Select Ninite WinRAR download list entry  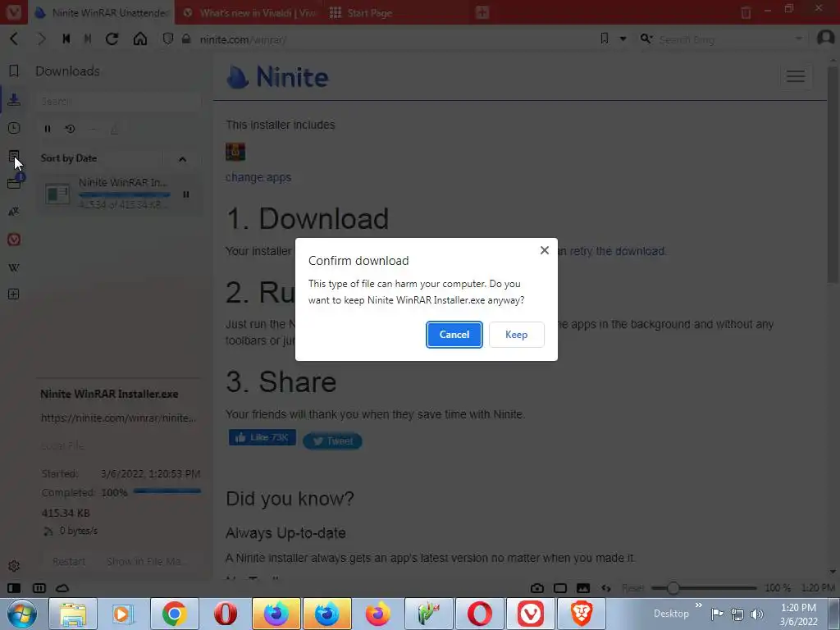[x=118, y=194]
